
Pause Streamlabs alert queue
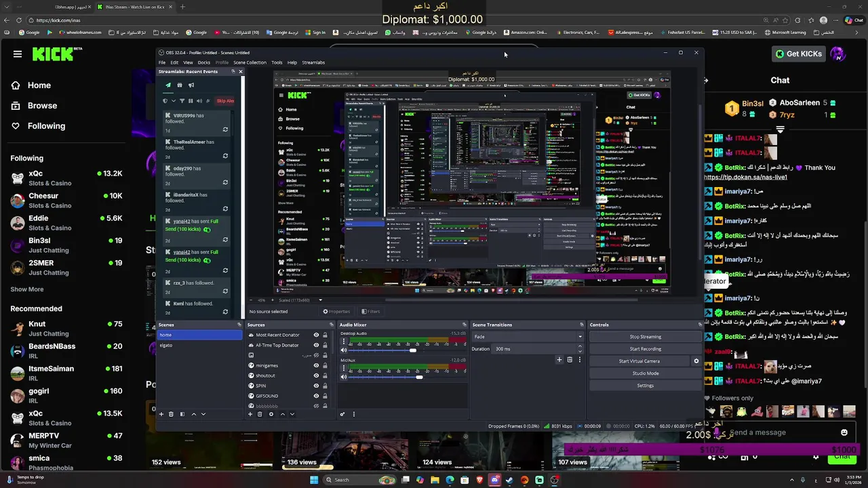coord(191,101)
